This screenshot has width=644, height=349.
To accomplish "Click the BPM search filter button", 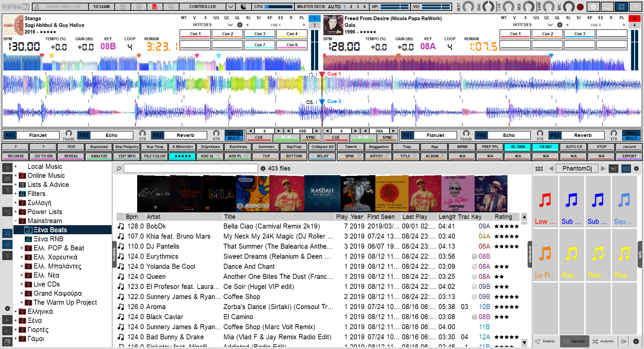I will pos(351,156).
